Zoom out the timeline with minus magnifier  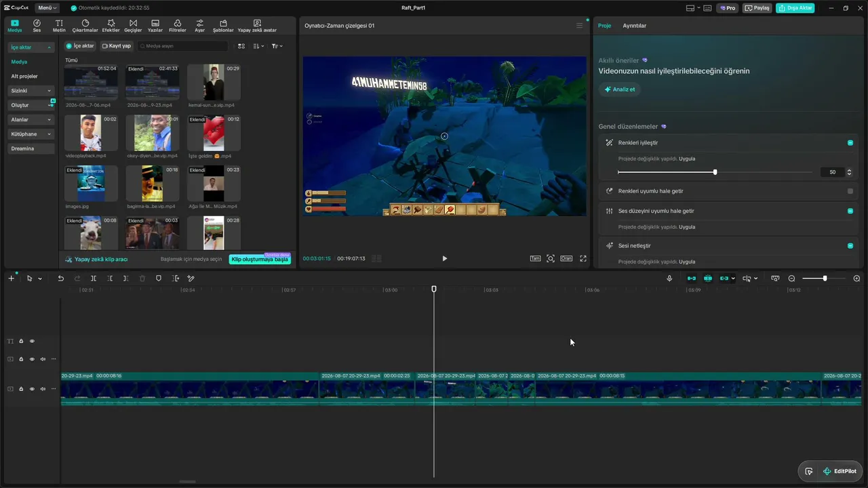point(791,279)
